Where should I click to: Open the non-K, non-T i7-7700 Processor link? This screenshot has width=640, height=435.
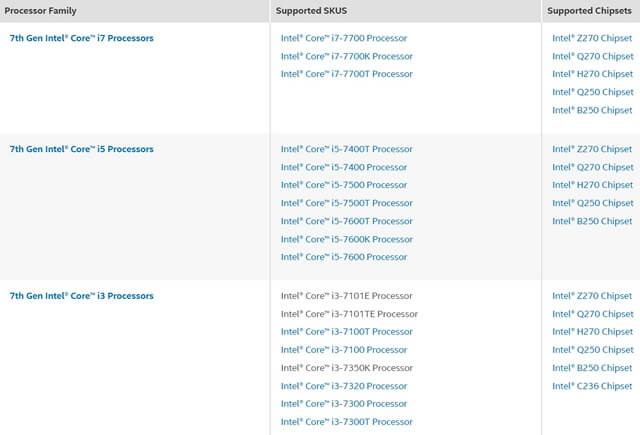(x=343, y=38)
